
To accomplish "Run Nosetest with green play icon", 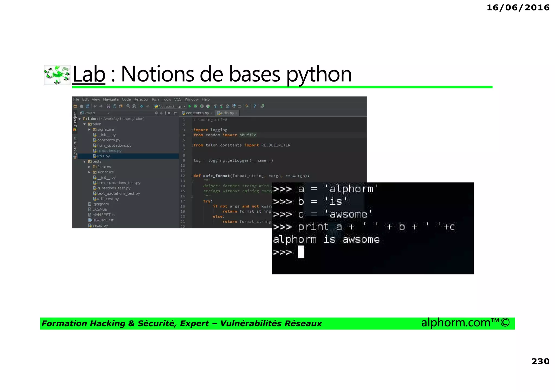I will pyautogui.click(x=190, y=106).
